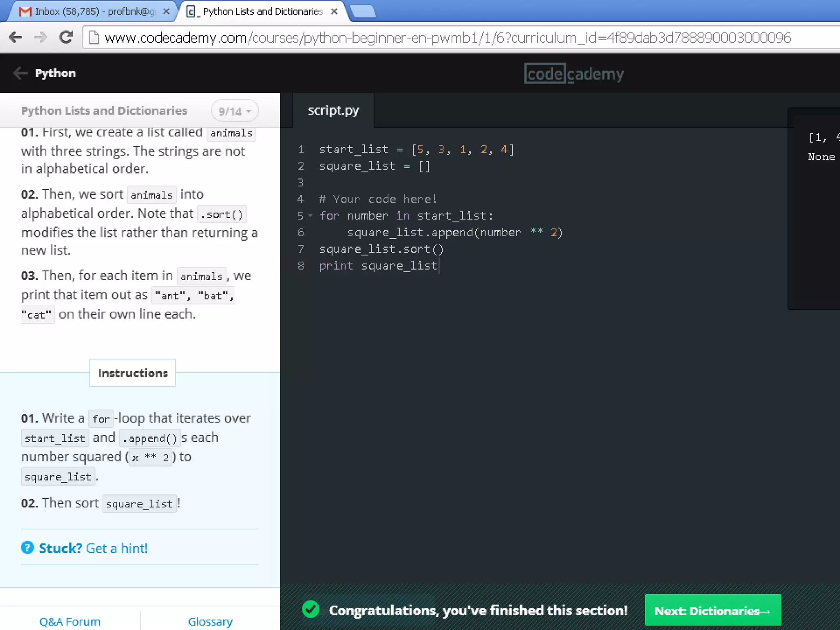Screen dimensions: 840x630
Task: Open the 9/14 lesson progress dropdown
Action: tap(235, 111)
